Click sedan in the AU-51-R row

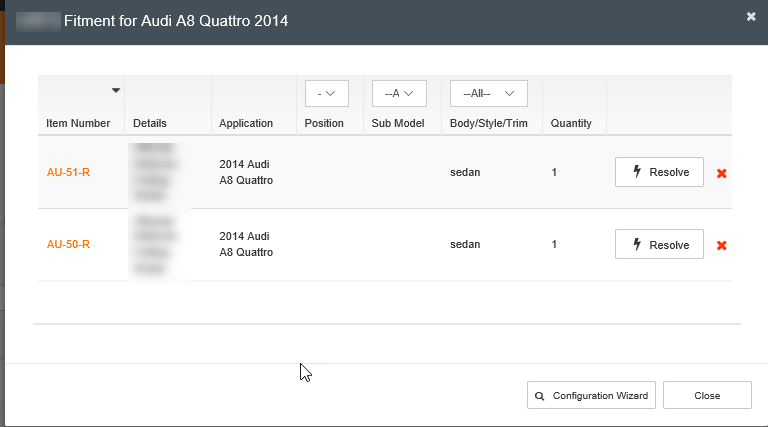(465, 172)
